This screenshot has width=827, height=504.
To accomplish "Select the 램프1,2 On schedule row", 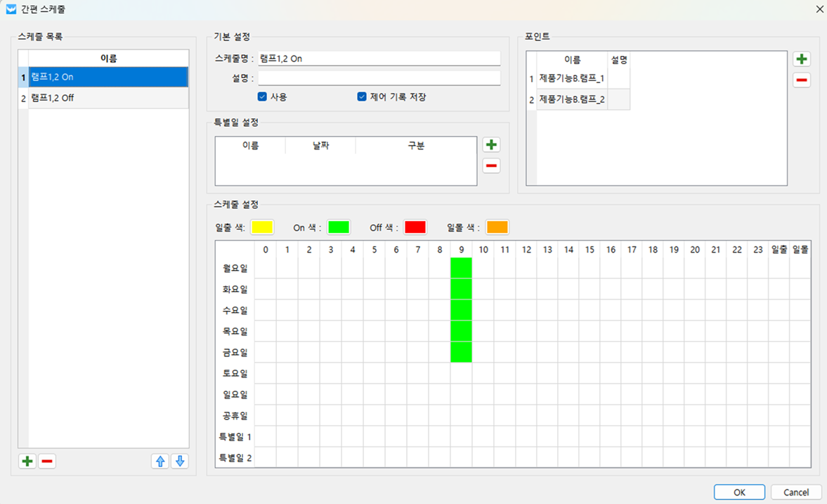I will (x=108, y=77).
